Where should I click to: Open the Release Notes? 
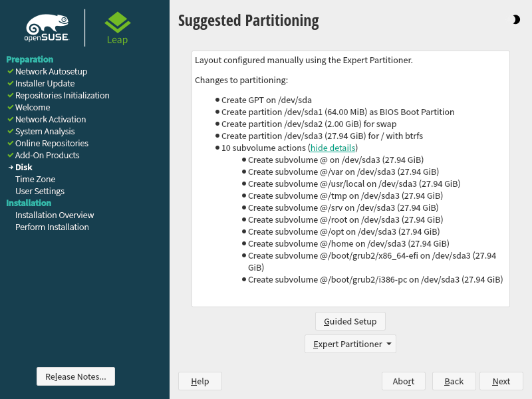[76, 376]
